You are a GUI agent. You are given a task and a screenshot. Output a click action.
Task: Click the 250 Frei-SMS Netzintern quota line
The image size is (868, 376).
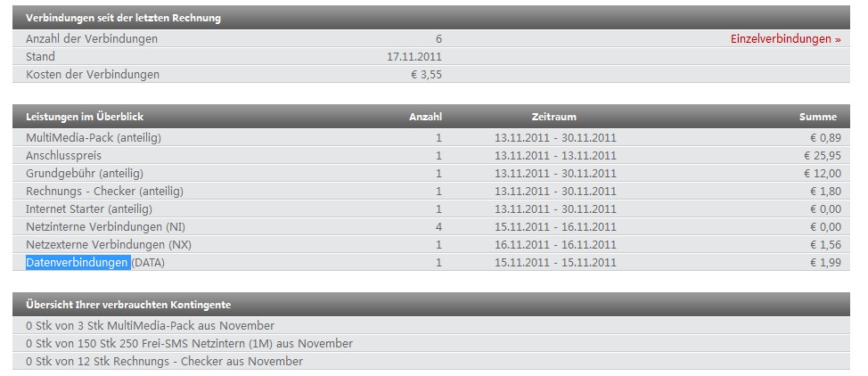[189, 343]
